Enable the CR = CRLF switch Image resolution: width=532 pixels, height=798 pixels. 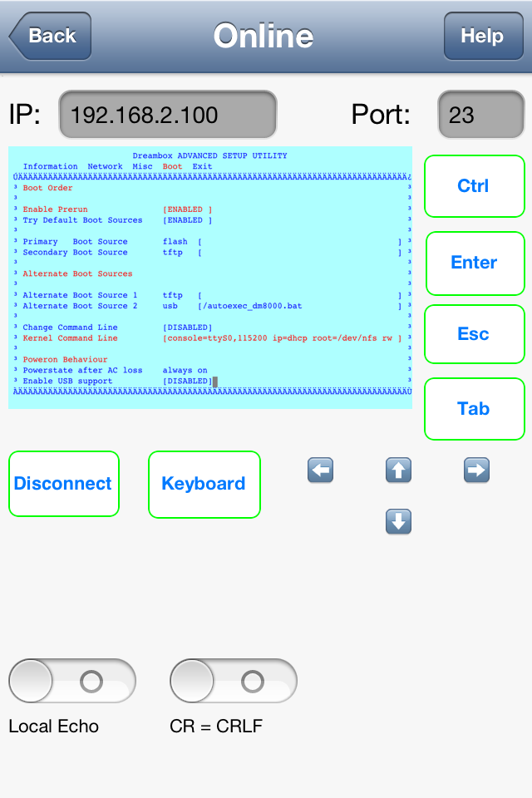(x=233, y=682)
